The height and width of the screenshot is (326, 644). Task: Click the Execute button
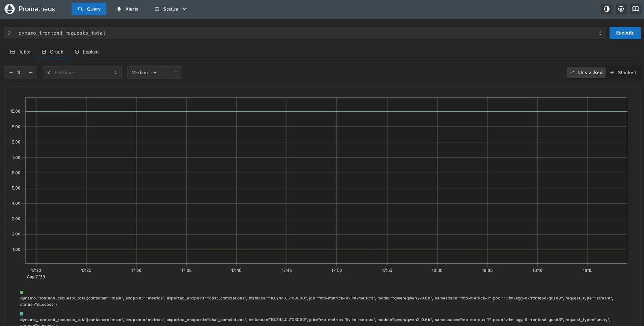[x=625, y=33]
